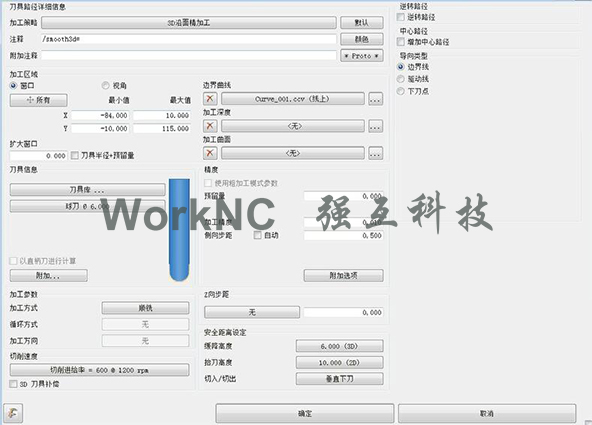
Task: Open browse dialog for 加工深度
Action: 375,126
